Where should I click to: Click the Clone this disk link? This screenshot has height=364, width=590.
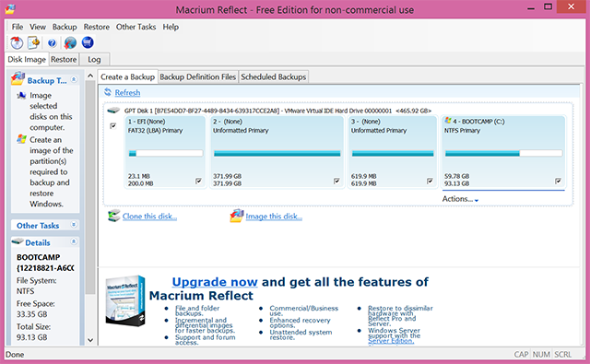click(149, 217)
